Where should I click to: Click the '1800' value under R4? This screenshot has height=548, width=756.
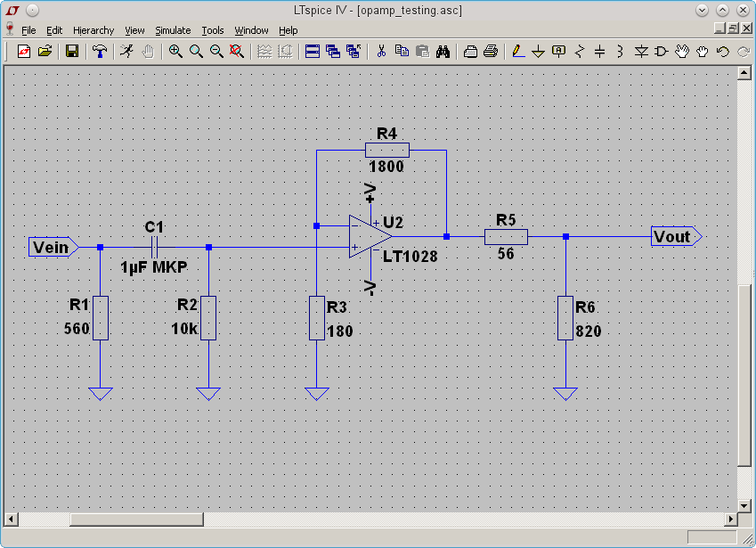386,167
